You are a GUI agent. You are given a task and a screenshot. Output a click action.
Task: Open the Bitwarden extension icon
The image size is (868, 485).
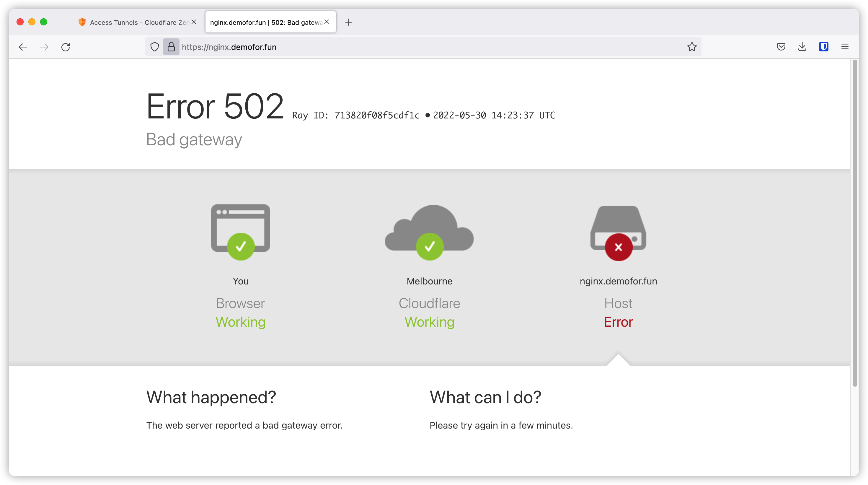(x=823, y=47)
